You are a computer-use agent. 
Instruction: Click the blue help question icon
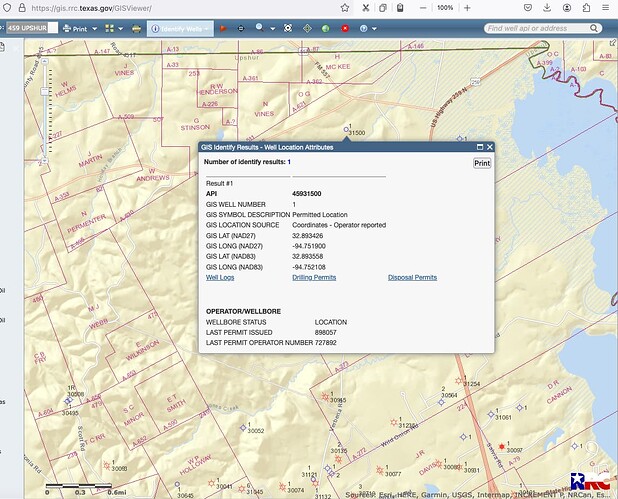tap(363, 28)
